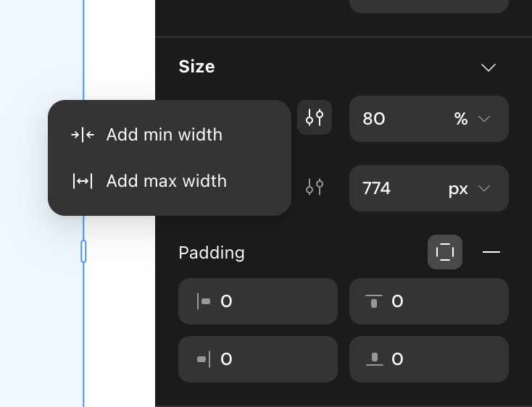
Task: Click the Padding label
Action: [x=212, y=253]
